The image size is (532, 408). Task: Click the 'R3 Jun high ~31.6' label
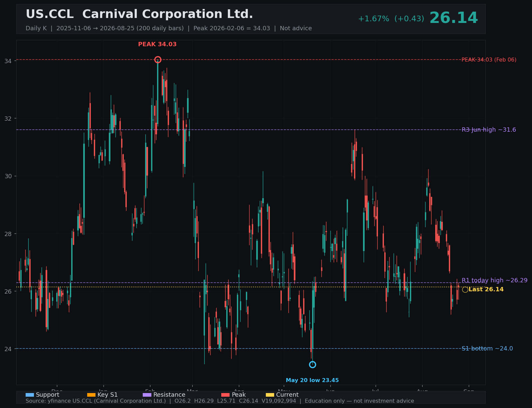pos(489,130)
